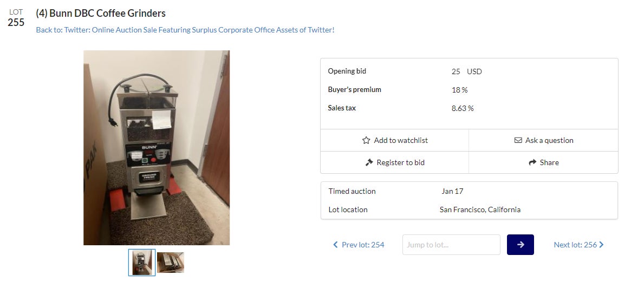Viewport: 644px width, 301px height.
Task: Click Register to bid button
Action: point(400,162)
